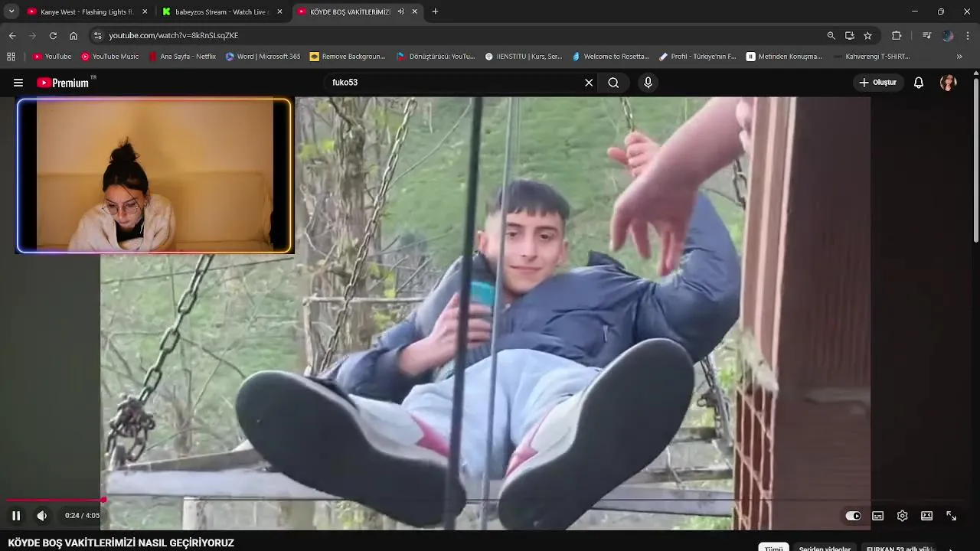Open the YouTube Music bookmark
This screenshot has width=980, height=551.
[110, 57]
